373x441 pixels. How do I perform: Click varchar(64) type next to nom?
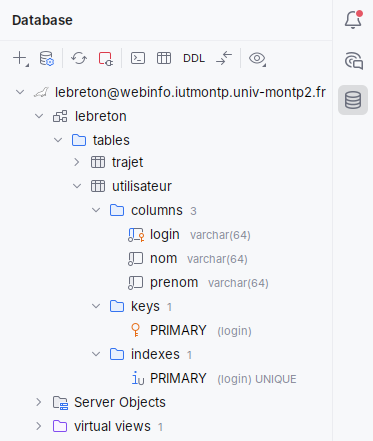[217, 259]
